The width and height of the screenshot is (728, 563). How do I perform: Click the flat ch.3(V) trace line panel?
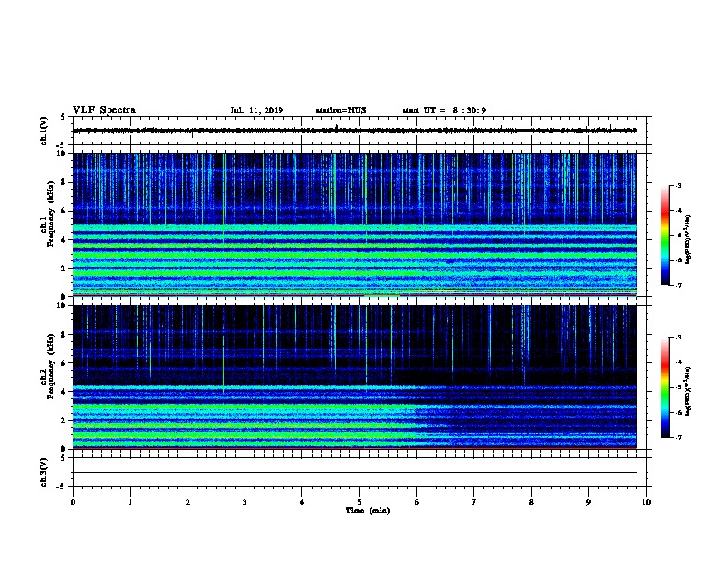click(359, 472)
